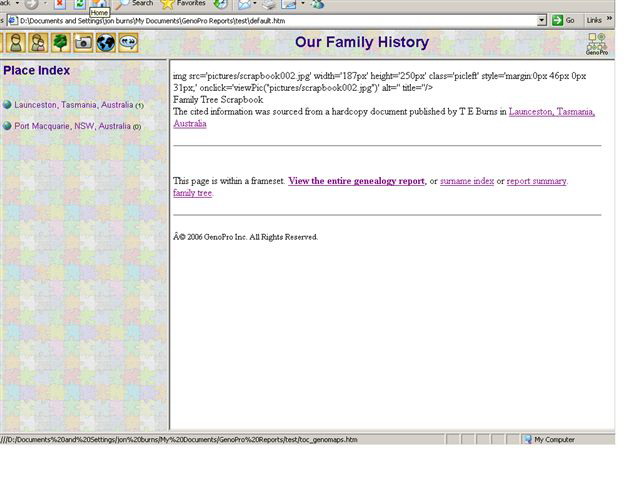Click the browser Stop button

pos(59,4)
